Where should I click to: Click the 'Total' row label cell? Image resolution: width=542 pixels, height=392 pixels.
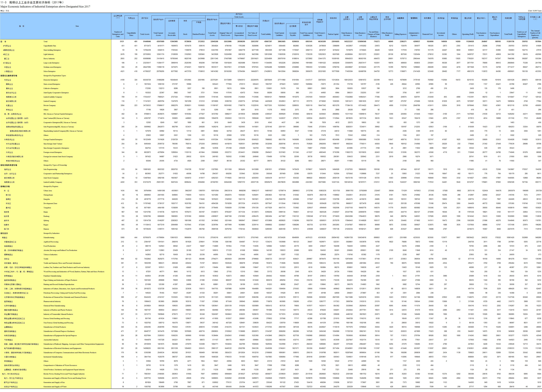coord(45,42)
